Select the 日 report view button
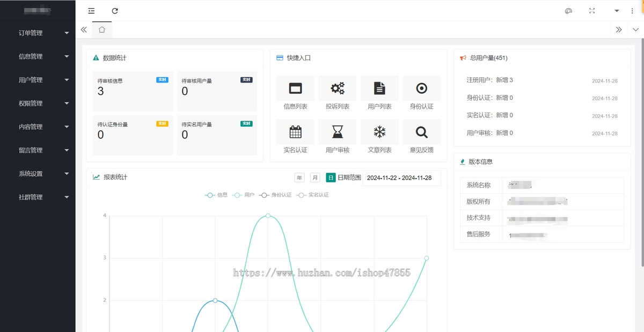The height and width of the screenshot is (332, 644). 331,178
